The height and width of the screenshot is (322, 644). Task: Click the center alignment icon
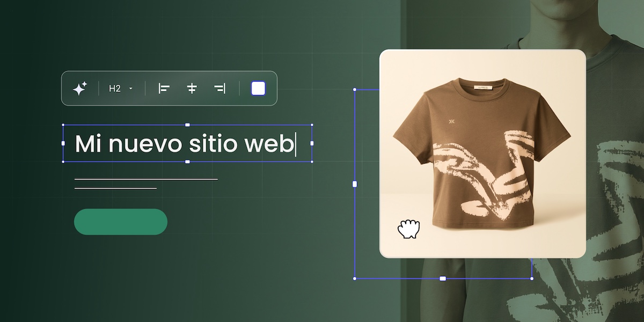tap(192, 87)
